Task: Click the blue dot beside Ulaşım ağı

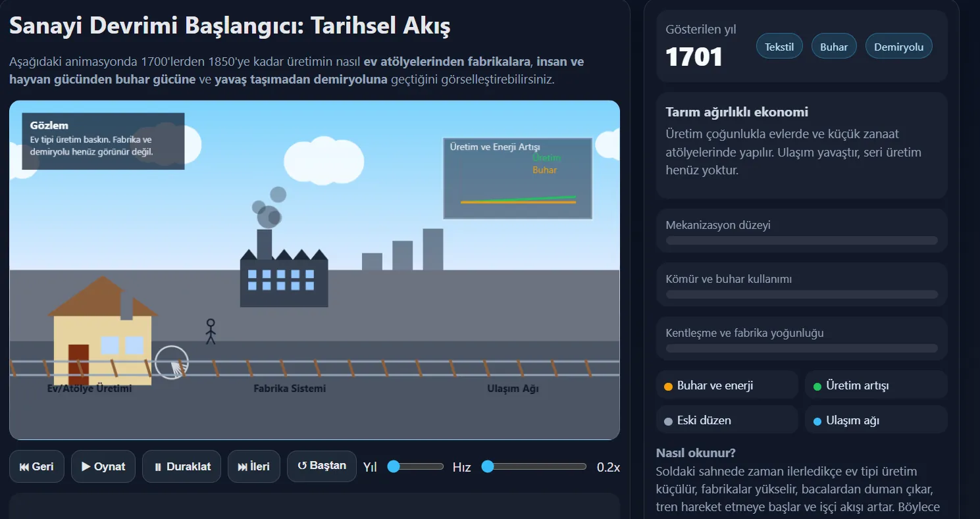Action: tap(817, 421)
